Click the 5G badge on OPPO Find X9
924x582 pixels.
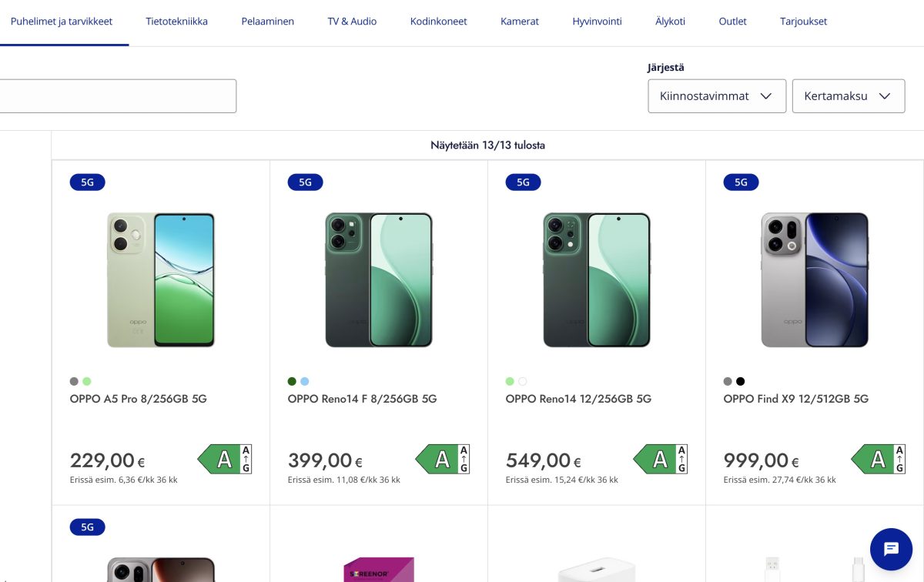740,182
